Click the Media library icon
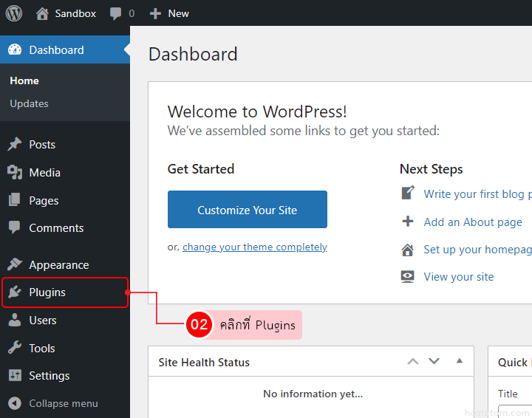 click(x=15, y=173)
